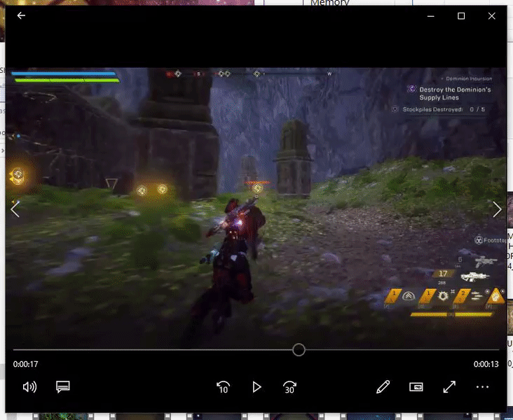Maximize the video player window
This screenshot has height=420, width=513.
(x=461, y=16)
